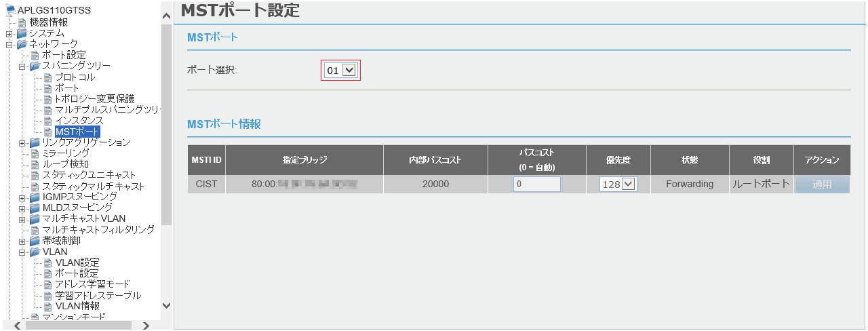Open the プロトコル tree item
The height and width of the screenshot is (331, 868).
[x=75, y=77]
